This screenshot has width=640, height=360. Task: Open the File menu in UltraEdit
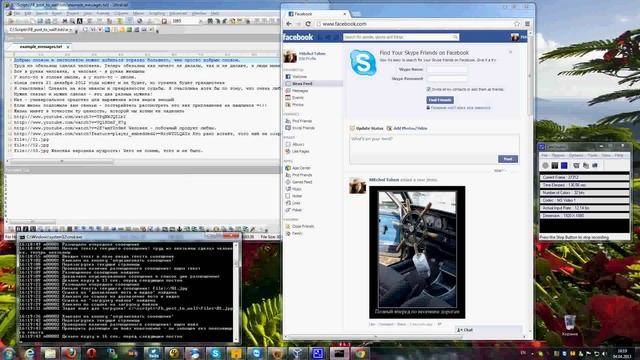[17, 13]
